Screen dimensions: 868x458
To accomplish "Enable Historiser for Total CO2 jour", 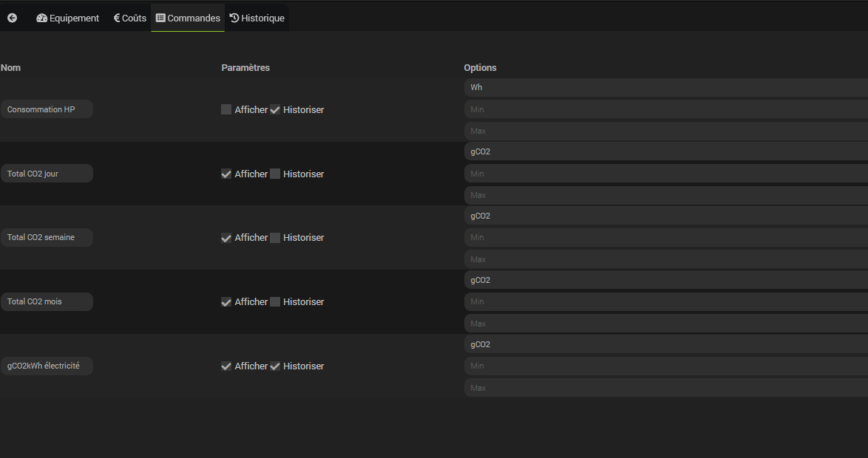I will (275, 174).
